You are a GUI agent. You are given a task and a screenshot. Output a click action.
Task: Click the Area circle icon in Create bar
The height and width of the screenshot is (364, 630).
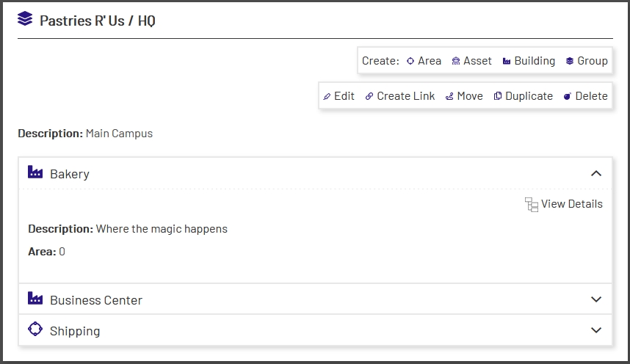[410, 61]
